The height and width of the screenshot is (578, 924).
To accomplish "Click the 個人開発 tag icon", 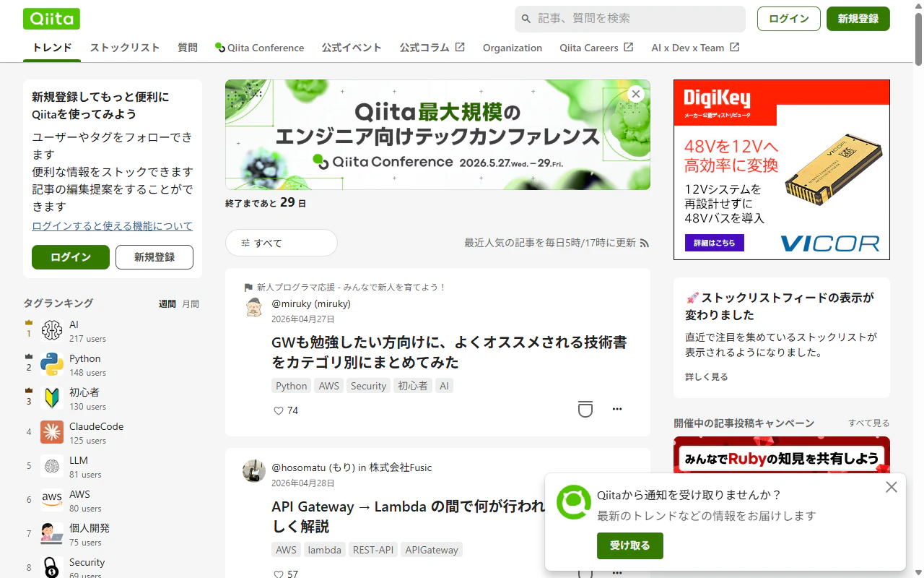I will pyautogui.click(x=52, y=535).
